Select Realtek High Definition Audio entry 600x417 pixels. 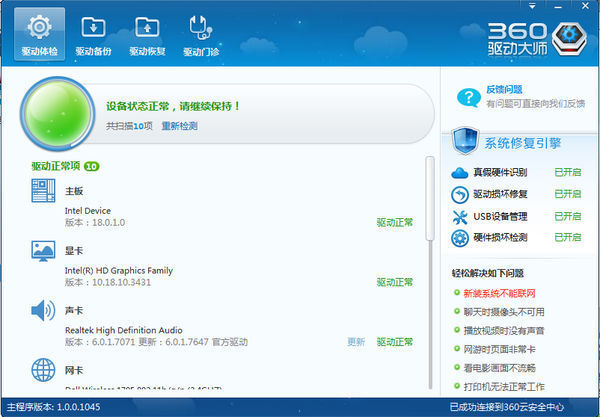124,330
